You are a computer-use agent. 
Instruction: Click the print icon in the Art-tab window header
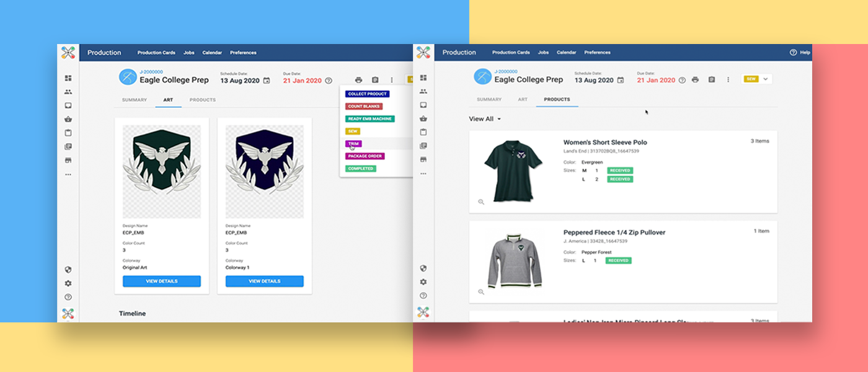(358, 80)
